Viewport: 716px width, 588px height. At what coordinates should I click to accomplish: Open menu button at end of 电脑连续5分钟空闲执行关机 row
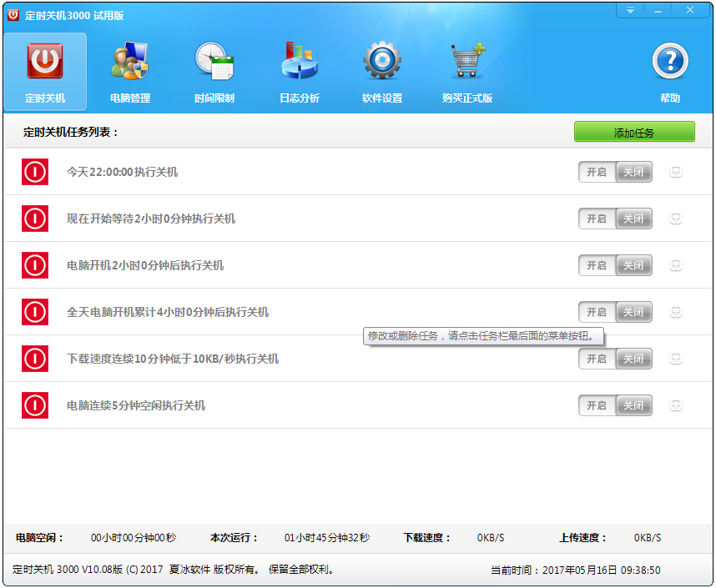pyautogui.click(x=676, y=405)
